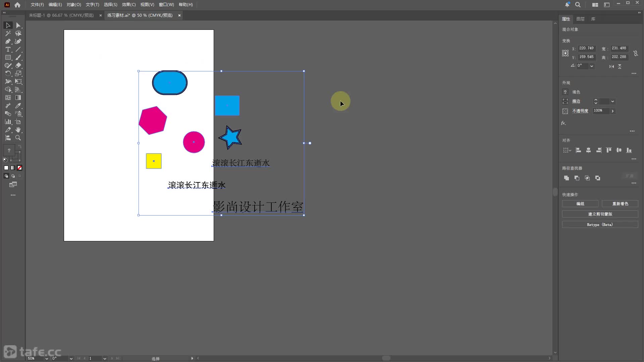
Task: Select the Direct Selection tool
Action: point(18,25)
